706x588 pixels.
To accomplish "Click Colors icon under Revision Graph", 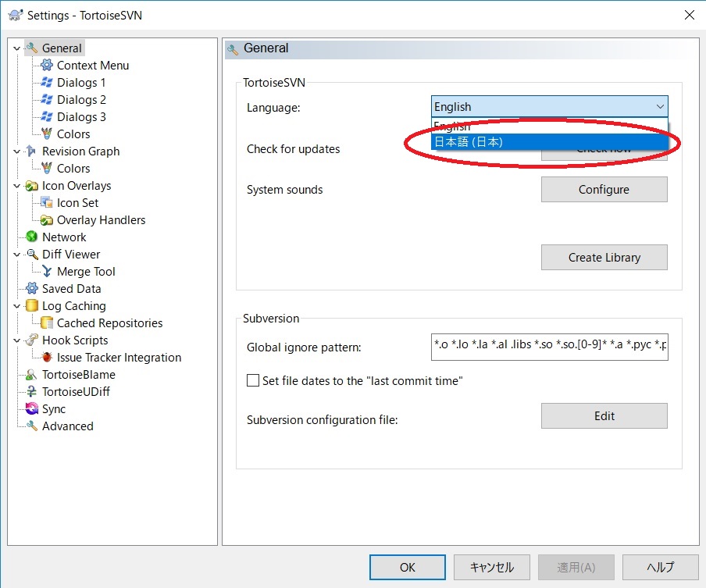I will (47, 168).
